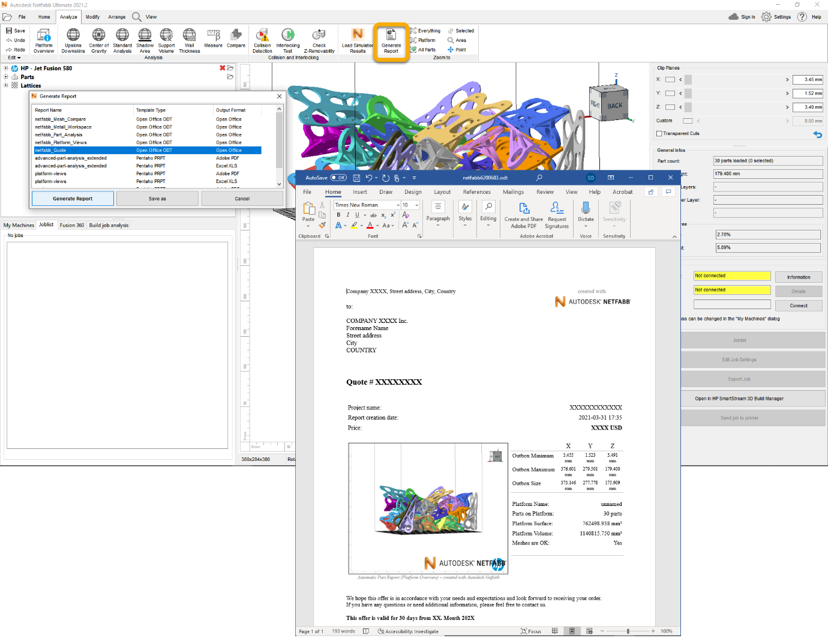Open the References tab in Word
828x644 pixels.
coord(477,192)
